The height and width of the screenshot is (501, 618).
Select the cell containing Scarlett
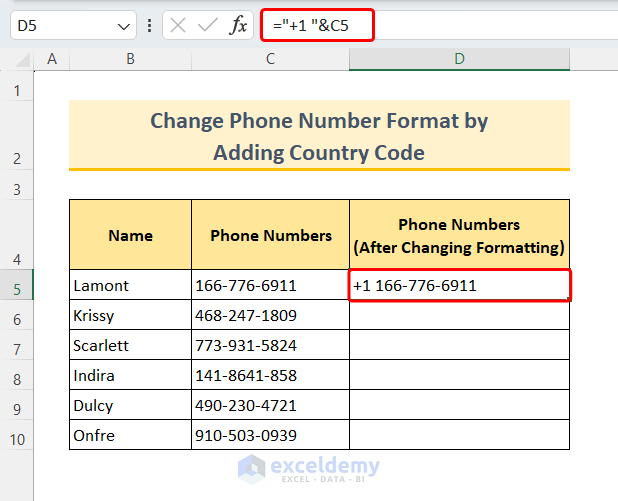click(130, 345)
